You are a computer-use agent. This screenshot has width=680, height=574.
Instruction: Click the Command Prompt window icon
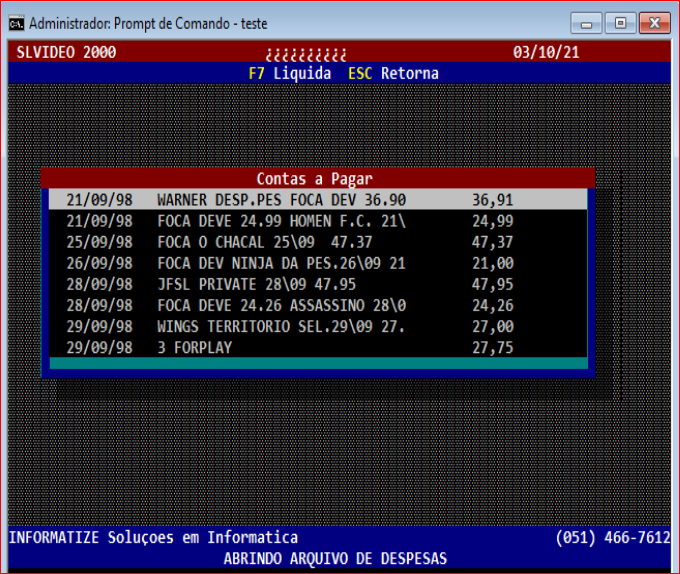[x=15, y=22]
